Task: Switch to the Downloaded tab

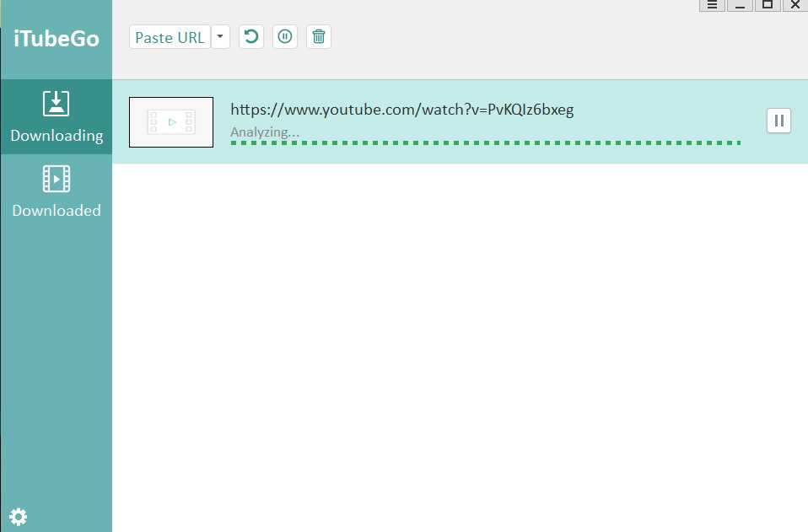Action: pos(57,191)
